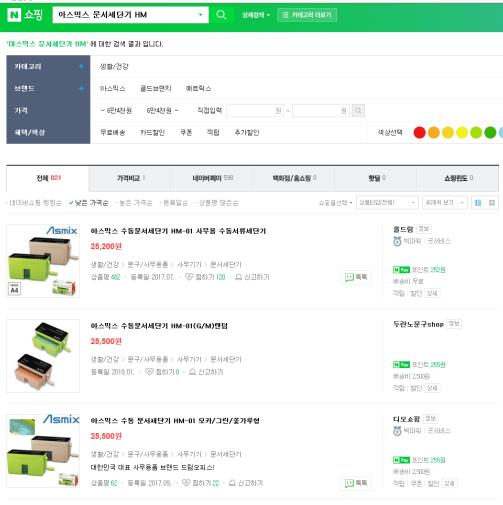
Task: Filter by 카드할인 benefit
Action: 152,132
